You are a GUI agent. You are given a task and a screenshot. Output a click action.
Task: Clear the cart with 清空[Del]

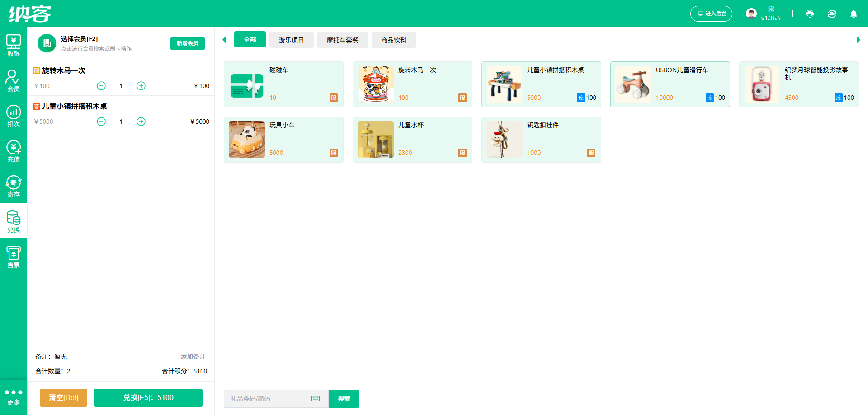pyautogui.click(x=63, y=398)
